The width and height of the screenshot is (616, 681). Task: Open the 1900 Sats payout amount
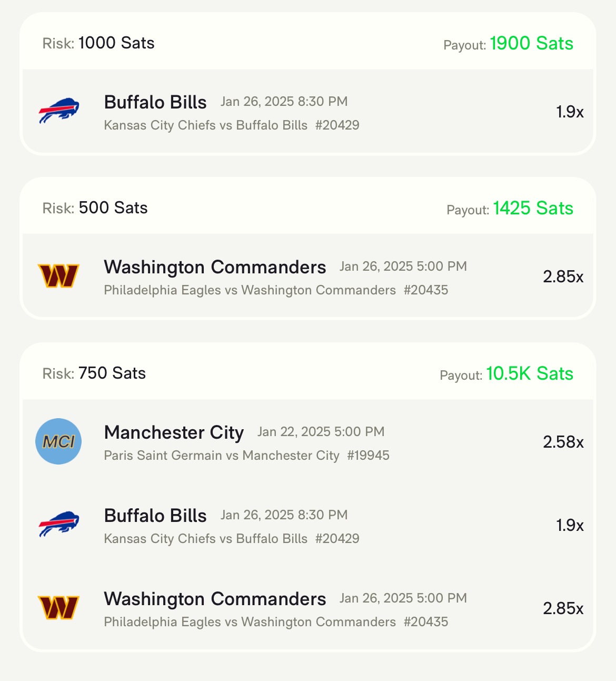click(531, 43)
